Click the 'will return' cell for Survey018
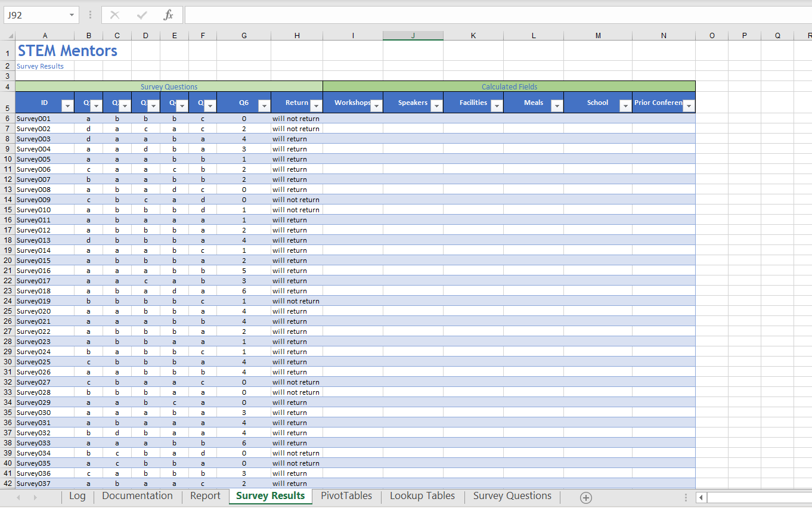The width and height of the screenshot is (812, 508). pos(297,291)
